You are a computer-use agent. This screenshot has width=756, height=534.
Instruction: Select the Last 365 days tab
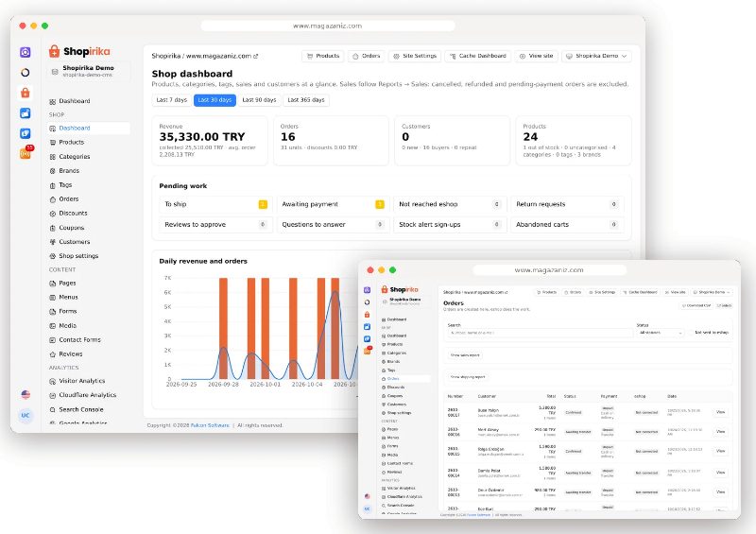click(306, 100)
